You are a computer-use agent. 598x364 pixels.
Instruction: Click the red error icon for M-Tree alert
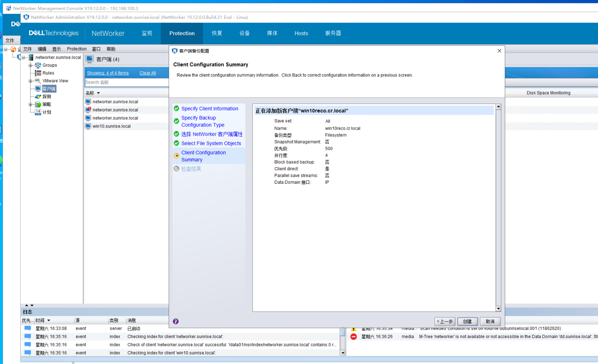click(x=353, y=337)
